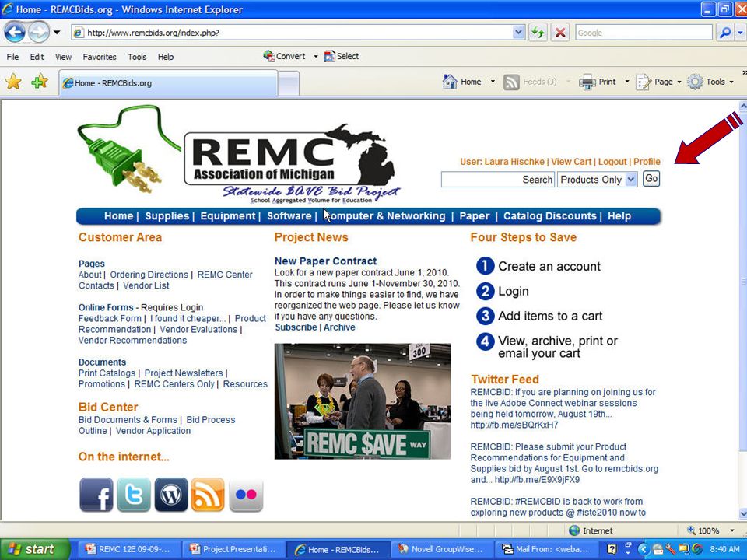The height and width of the screenshot is (560, 747).
Task: Click the Go search button
Action: [651, 179]
